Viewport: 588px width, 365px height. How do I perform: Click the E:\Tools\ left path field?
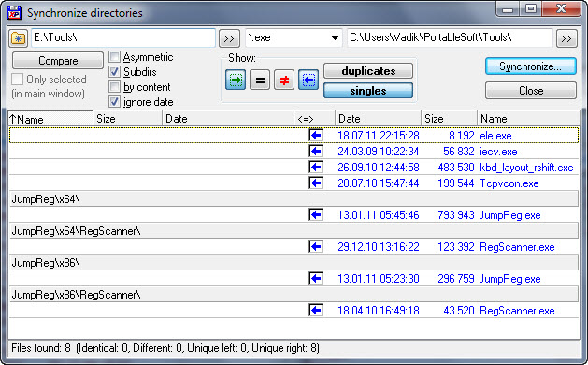tap(123, 38)
